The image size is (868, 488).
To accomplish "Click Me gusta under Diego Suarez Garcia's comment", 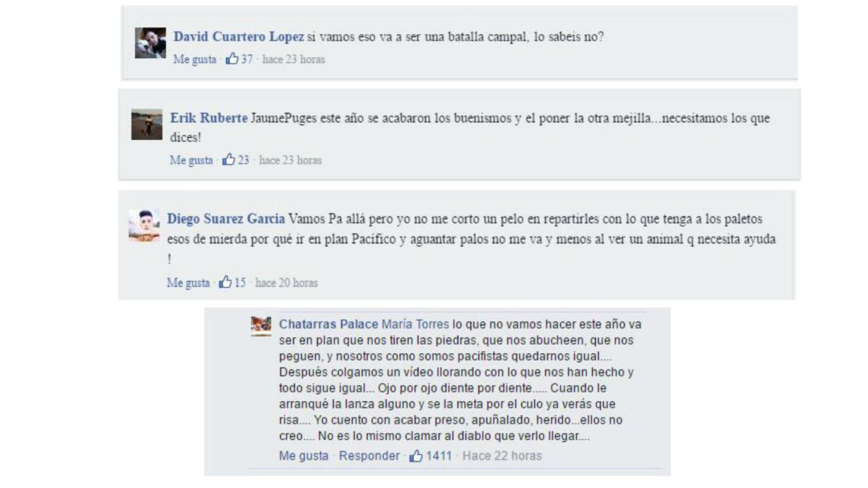I will [x=188, y=283].
